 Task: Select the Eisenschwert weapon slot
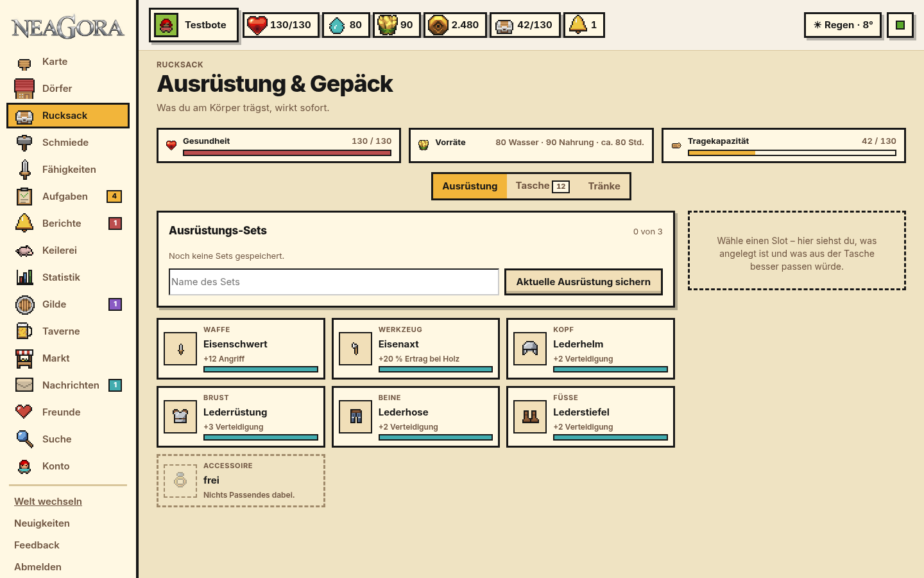[x=241, y=349]
